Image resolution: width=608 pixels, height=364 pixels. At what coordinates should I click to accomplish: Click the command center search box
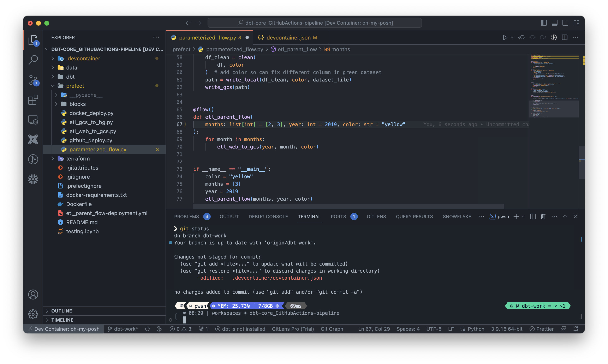pyautogui.click(x=315, y=23)
